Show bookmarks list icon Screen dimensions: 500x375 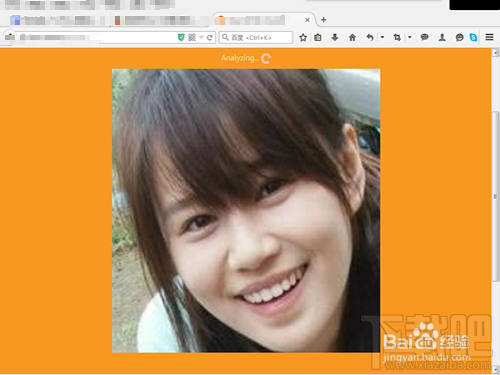point(318,37)
